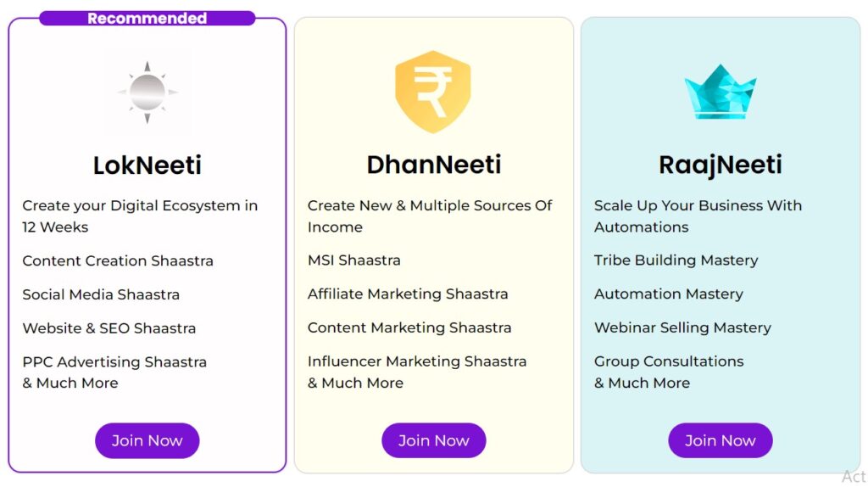This screenshot has height=487, width=868.
Task: Join the RaajNeeti plan
Action: tap(721, 440)
